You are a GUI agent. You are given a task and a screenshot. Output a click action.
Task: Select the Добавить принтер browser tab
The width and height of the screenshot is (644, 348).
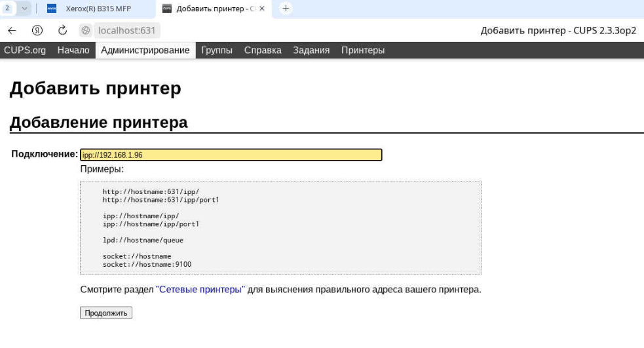point(214,9)
